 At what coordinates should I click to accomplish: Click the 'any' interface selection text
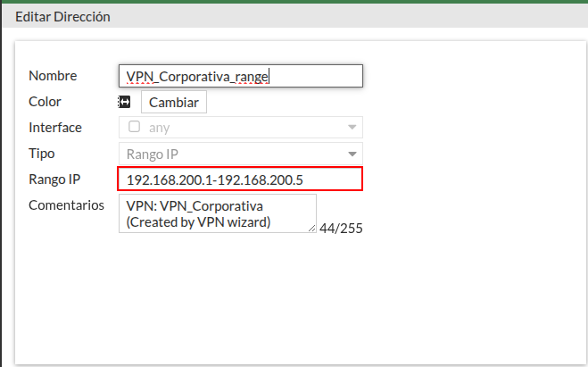click(160, 128)
